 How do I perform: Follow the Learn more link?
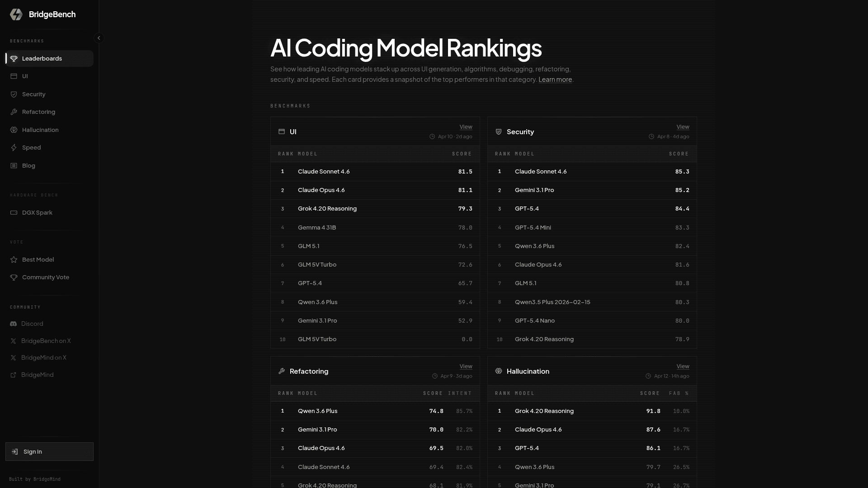(555, 80)
